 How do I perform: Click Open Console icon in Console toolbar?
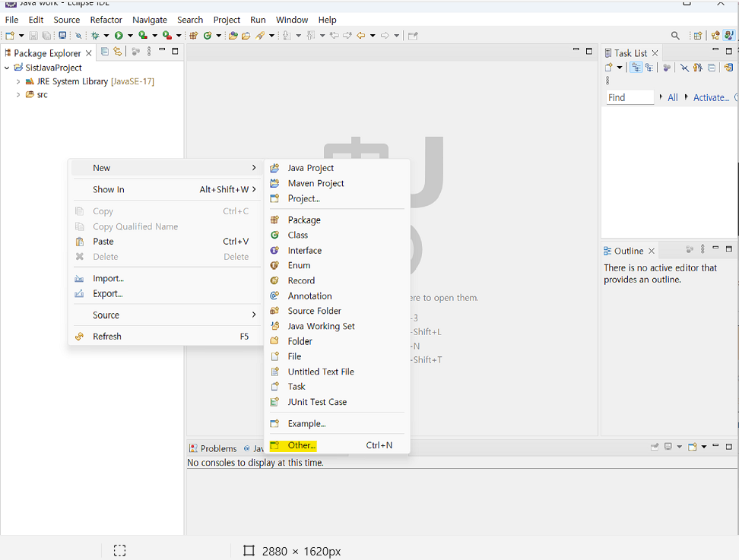click(693, 447)
